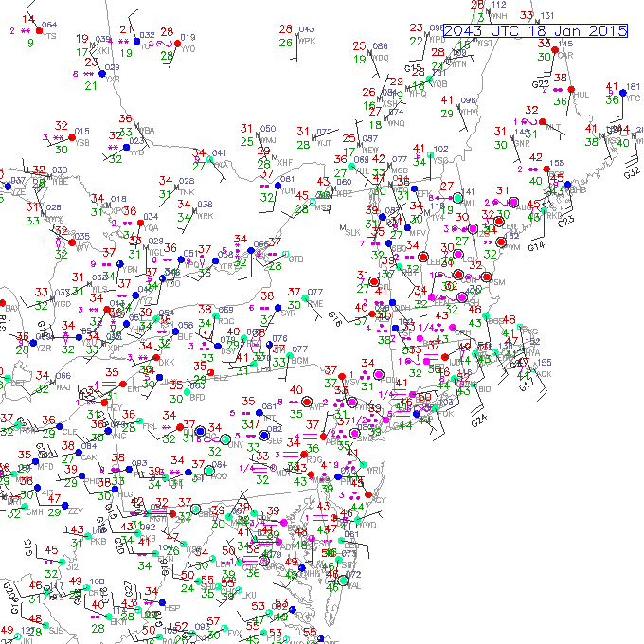Viewport: 644px width, 644px height.
Task: Click pressure value 064 beside YTS
Action: pos(49,25)
